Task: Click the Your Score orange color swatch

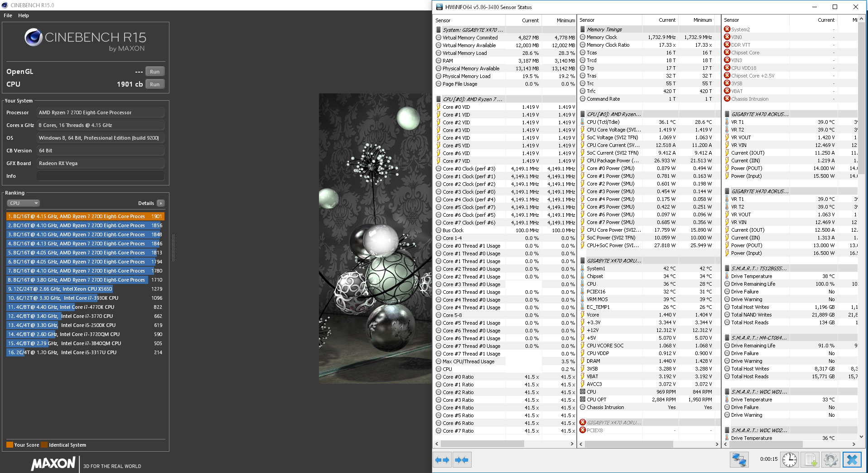Action: click(10, 445)
